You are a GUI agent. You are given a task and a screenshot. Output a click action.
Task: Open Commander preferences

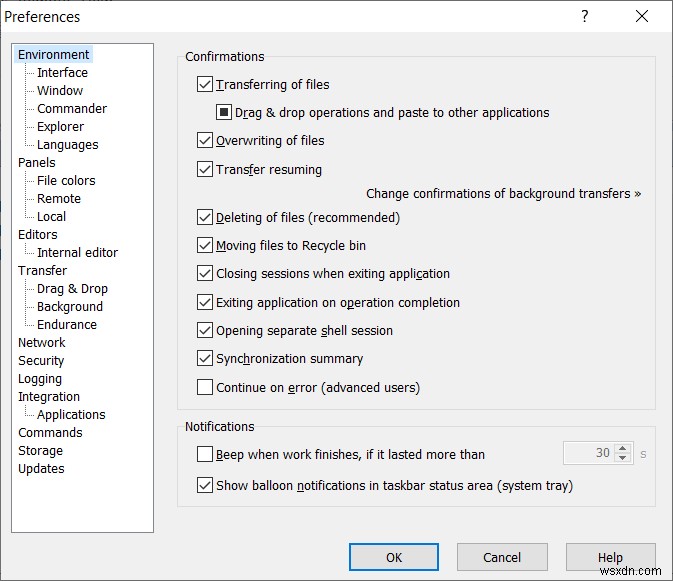click(x=72, y=109)
